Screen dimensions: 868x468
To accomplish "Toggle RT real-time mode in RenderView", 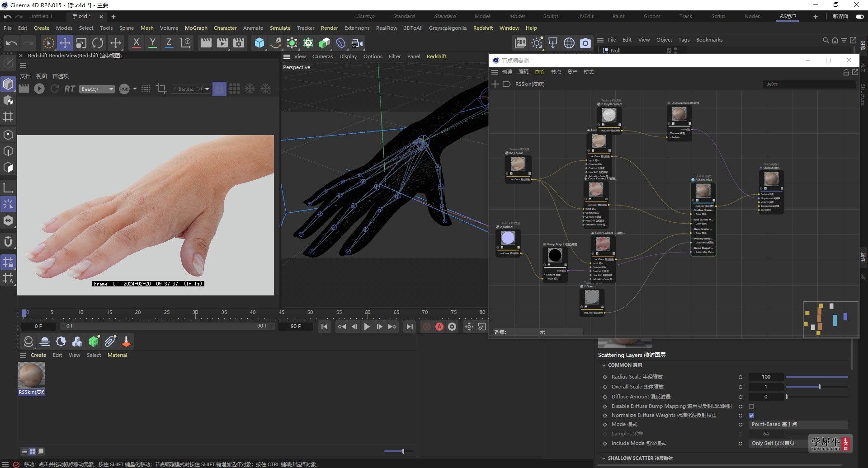I will (70, 89).
